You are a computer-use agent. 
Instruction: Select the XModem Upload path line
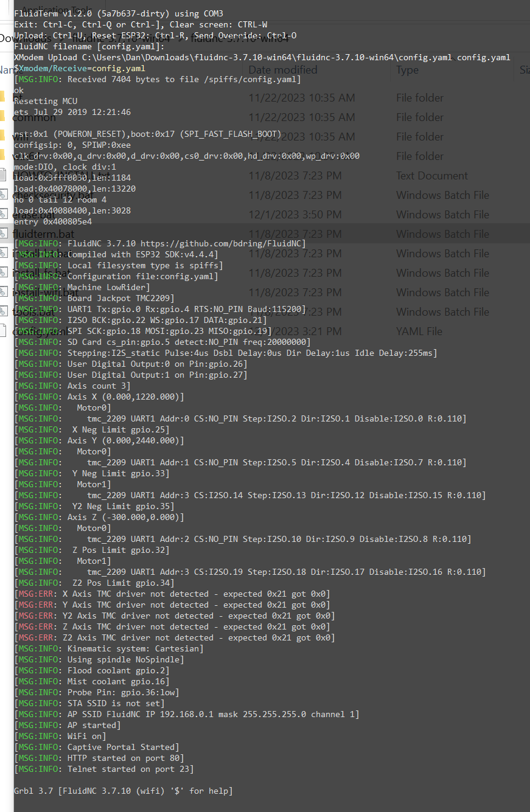click(262, 57)
